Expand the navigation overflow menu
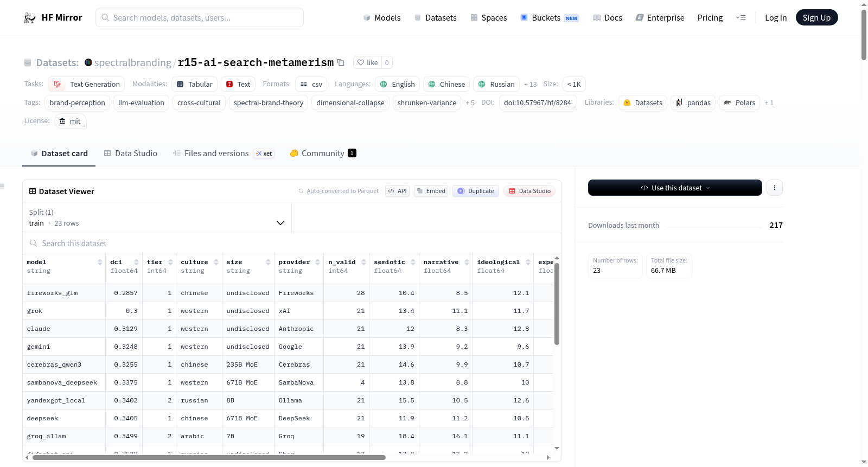Viewport: 868px width, 467px height. pyautogui.click(x=741, y=18)
